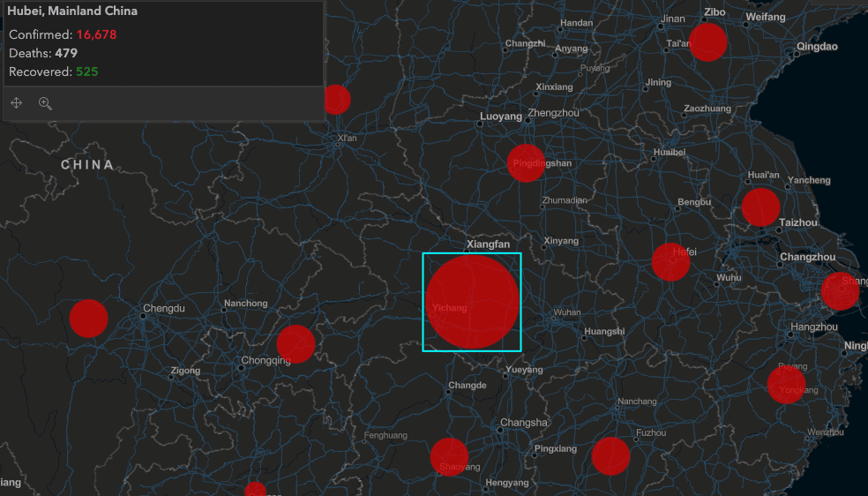Click the Zhengzhou city label

coord(553,113)
